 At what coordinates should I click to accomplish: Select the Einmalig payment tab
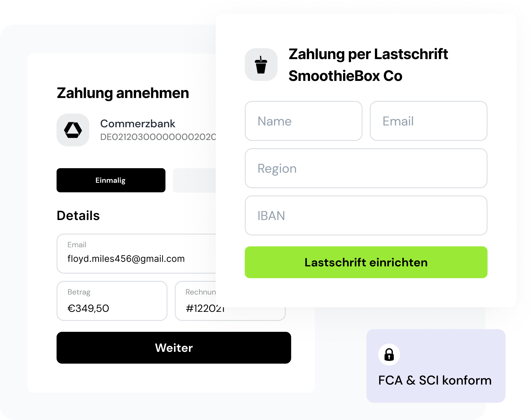(x=111, y=180)
